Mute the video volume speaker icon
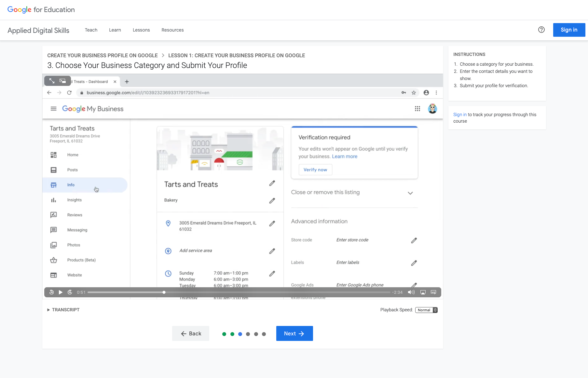Screen dimensions: 588x378 411,292
